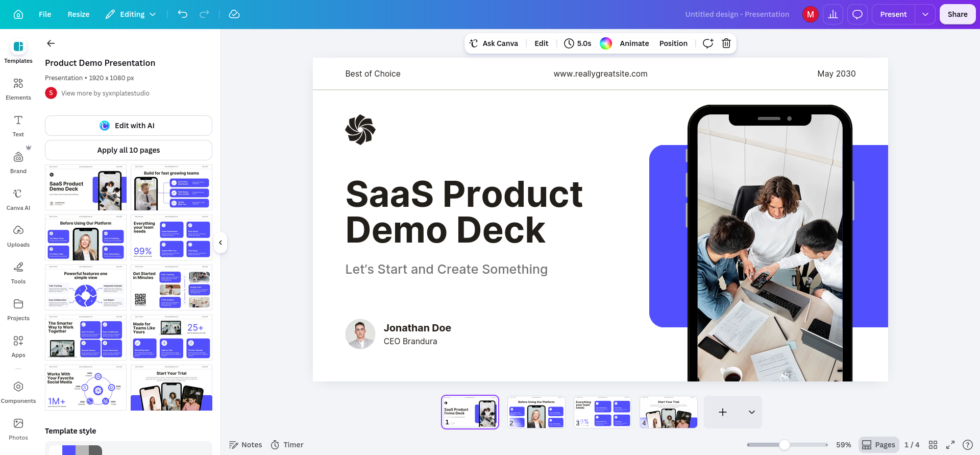Set page duration 5.0s
The width and height of the screenshot is (980, 455).
click(578, 43)
